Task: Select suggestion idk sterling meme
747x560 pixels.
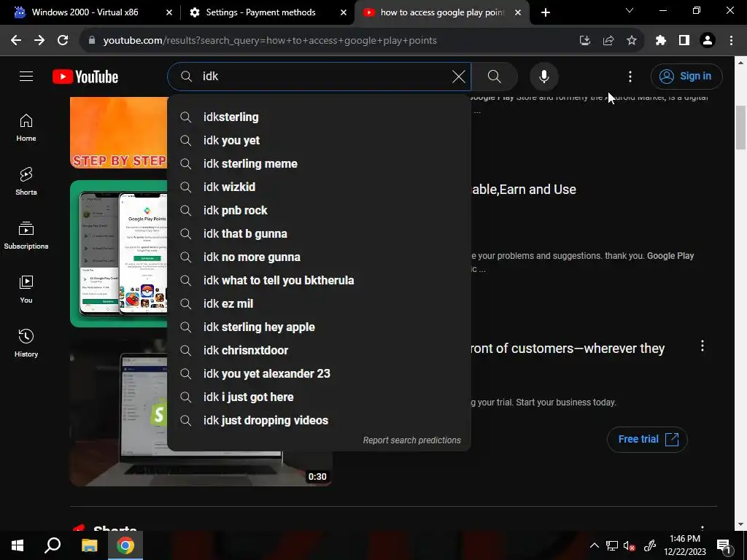Action: pos(320,164)
